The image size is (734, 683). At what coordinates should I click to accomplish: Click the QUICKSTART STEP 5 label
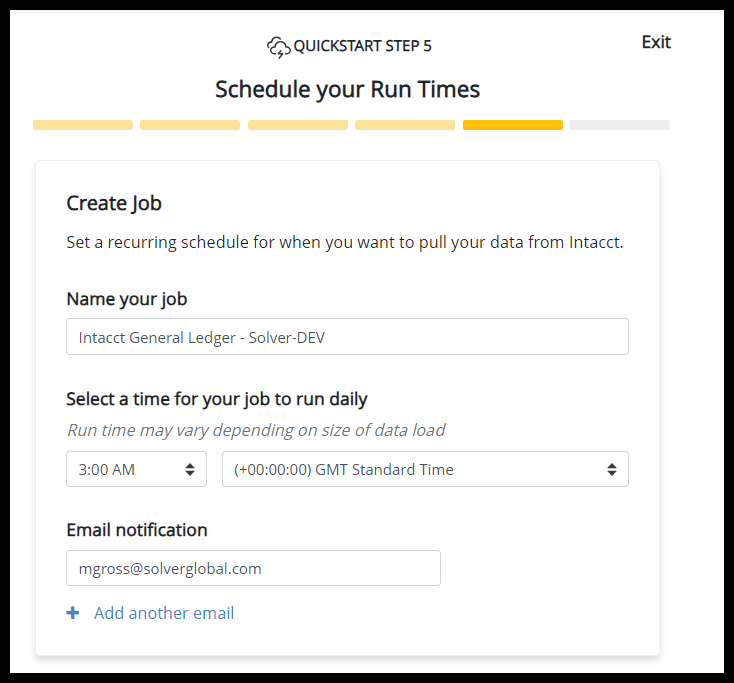[363, 46]
